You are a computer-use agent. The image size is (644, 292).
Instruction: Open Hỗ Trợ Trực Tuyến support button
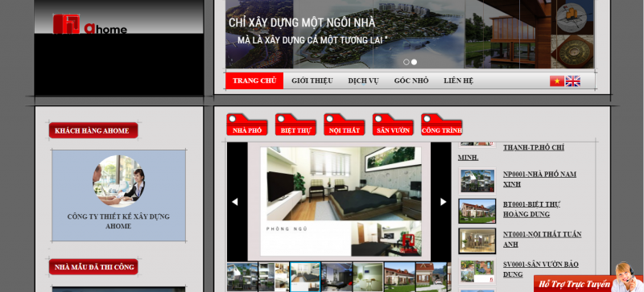tap(575, 284)
